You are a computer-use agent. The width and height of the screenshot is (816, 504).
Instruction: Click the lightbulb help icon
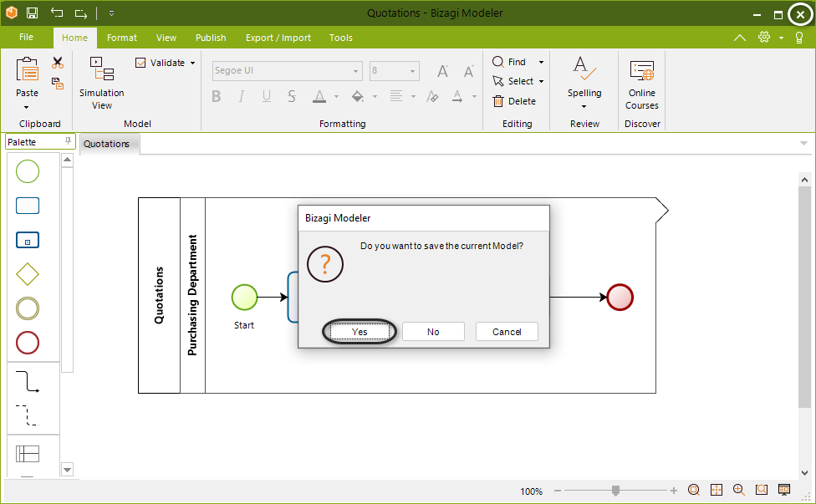tap(799, 38)
